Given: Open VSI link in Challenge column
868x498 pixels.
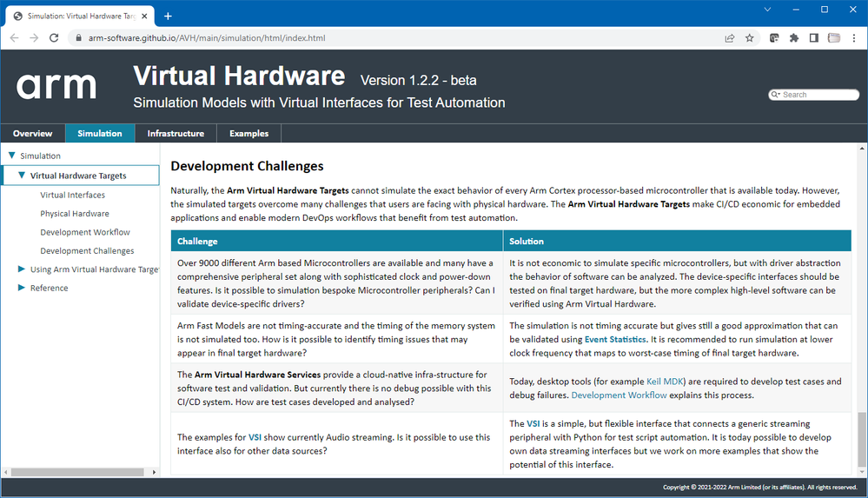Looking at the screenshot, I should coord(255,437).
